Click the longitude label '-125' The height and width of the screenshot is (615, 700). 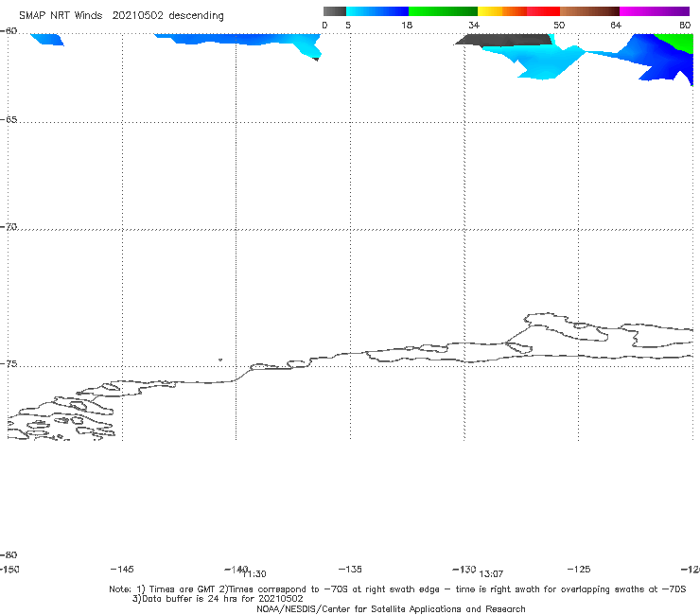coord(579,569)
